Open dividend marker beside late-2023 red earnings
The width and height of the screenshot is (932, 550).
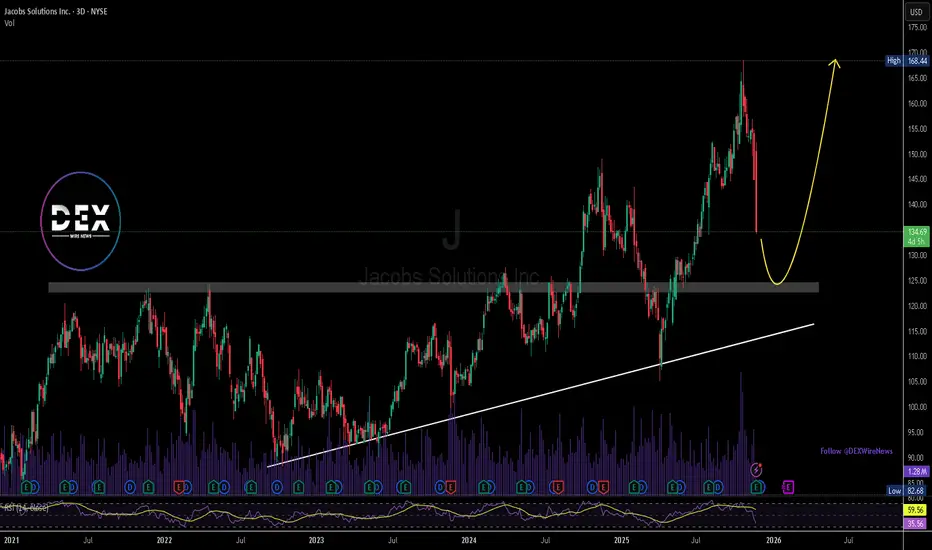coord(440,488)
